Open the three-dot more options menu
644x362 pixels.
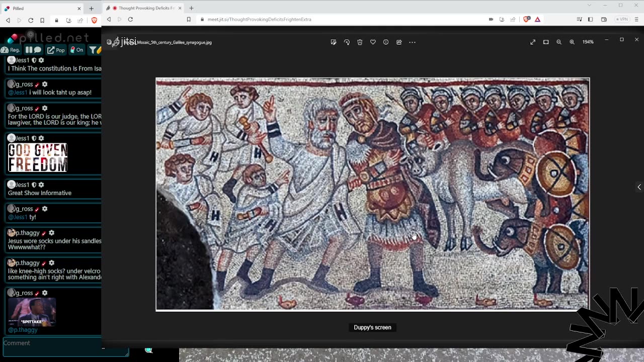tap(412, 42)
